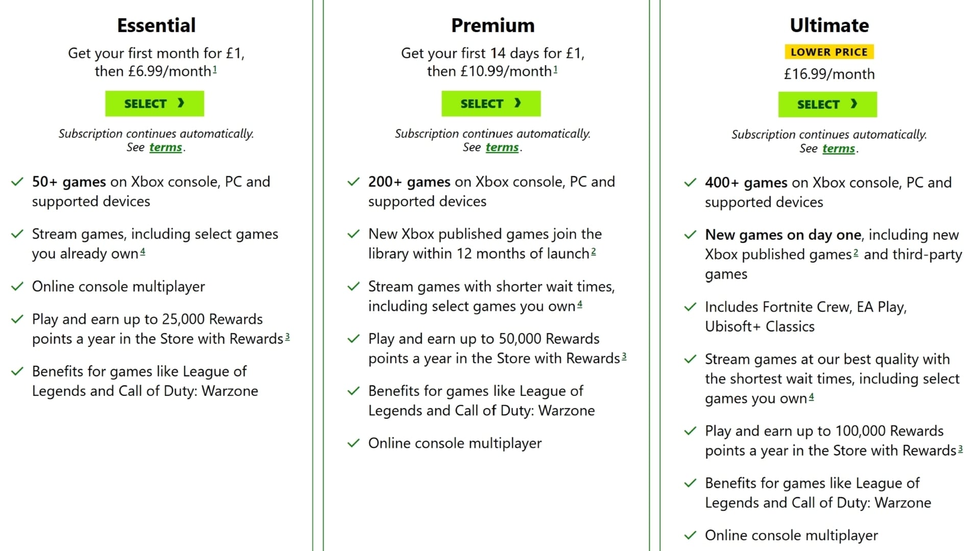
Task: Click footnote 2 after '12 months of launch'
Action: click(x=594, y=251)
